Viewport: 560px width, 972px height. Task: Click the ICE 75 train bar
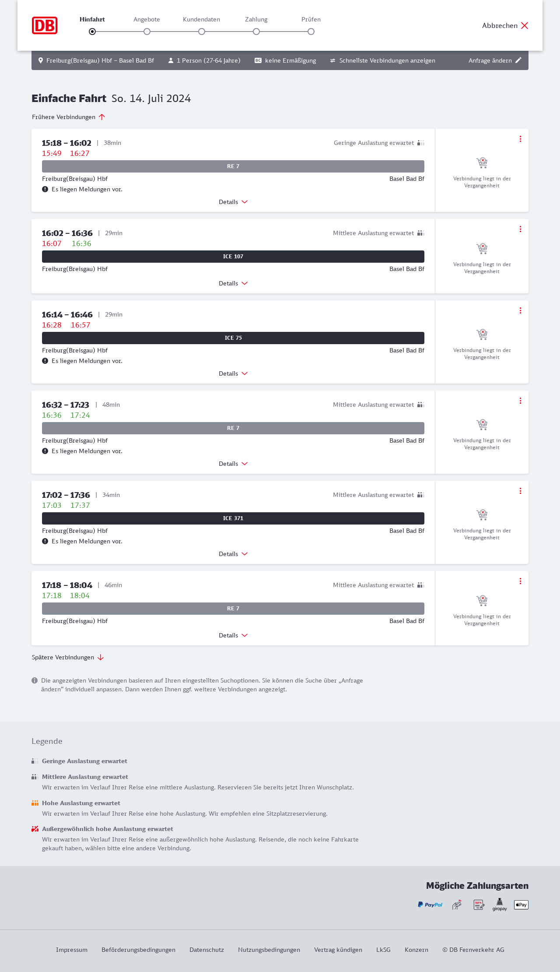pyautogui.click(x=233, y=338)
